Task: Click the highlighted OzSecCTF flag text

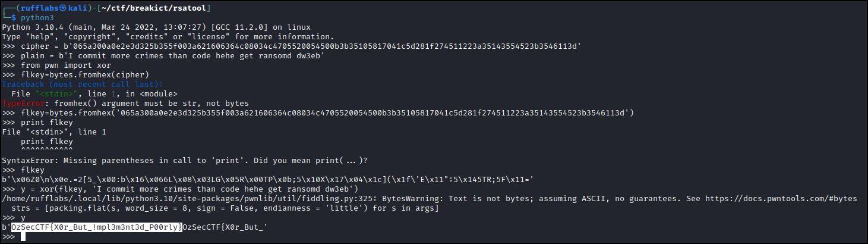Action: [x=96, y=227]
